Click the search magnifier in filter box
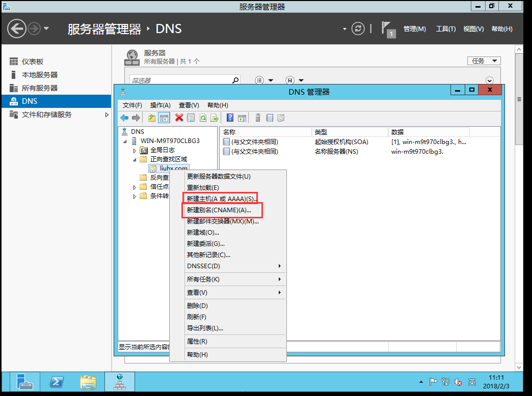 (235, 80)
